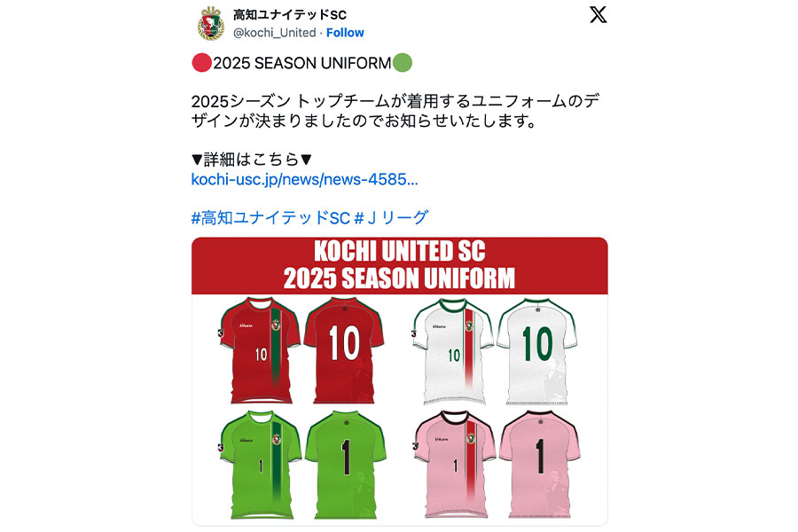Follow the kochi_United account
The width and height of the screenshot is (798, 532).
pos(345,33)
